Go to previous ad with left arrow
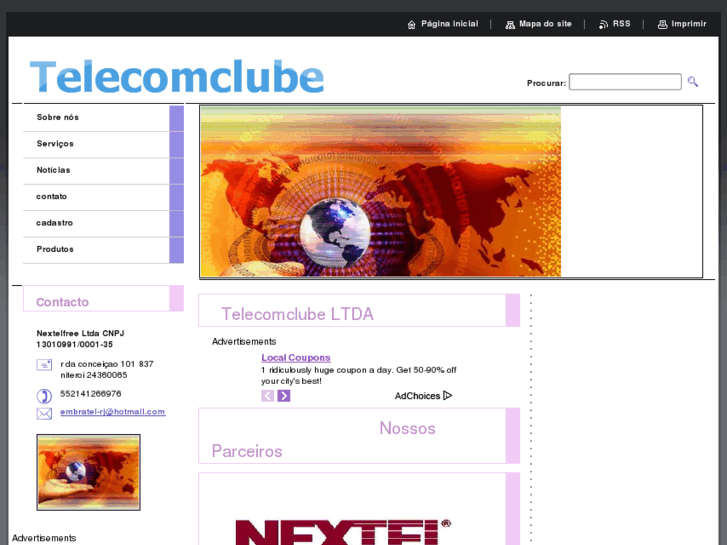The width and height of the screenshot is (727, 545). tap(268, 396)
